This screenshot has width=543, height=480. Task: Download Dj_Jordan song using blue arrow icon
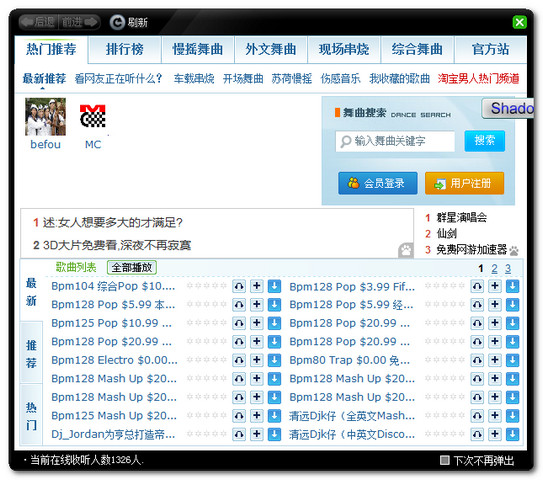click(x=274, y=434)
